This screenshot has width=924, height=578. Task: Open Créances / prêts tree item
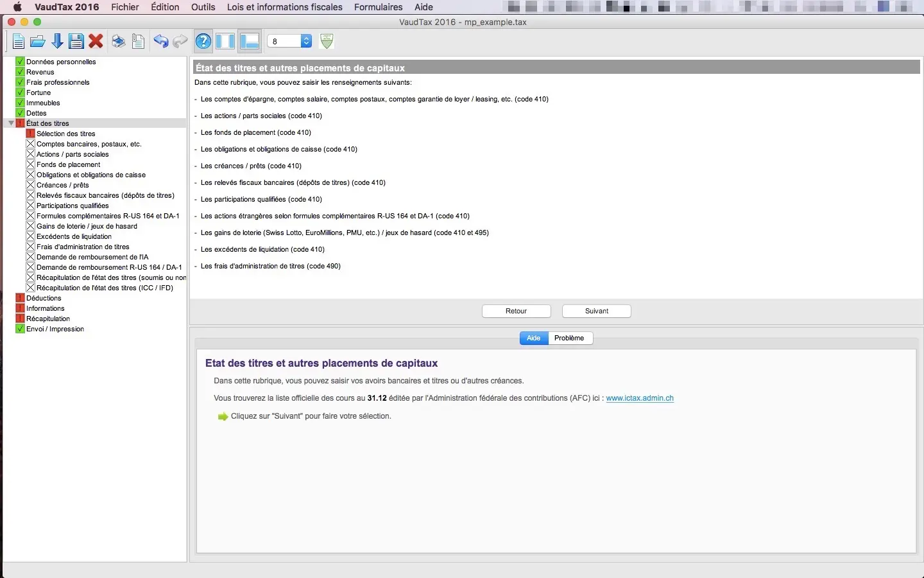(63, 185)
